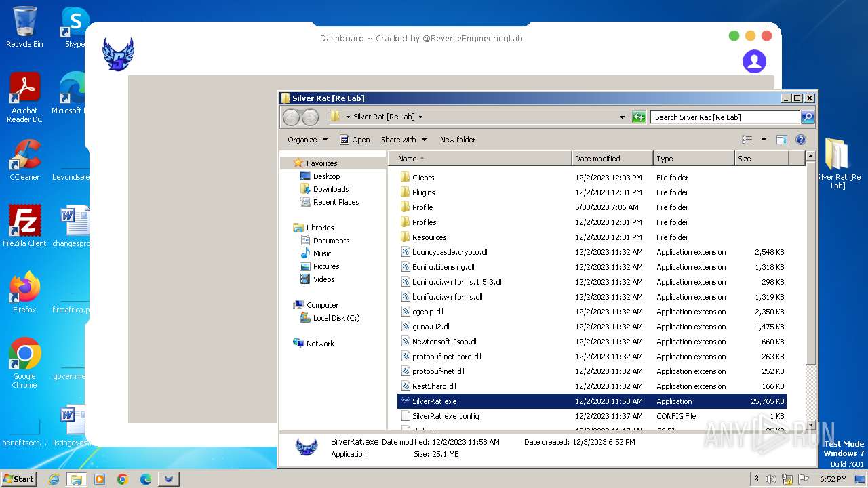
Task: Open Silver Rat taskbar button
Action: [x=169, y=479]
